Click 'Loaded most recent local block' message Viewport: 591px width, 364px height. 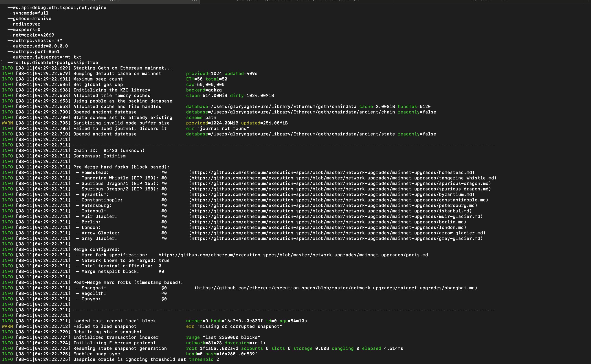pos(115,321)
